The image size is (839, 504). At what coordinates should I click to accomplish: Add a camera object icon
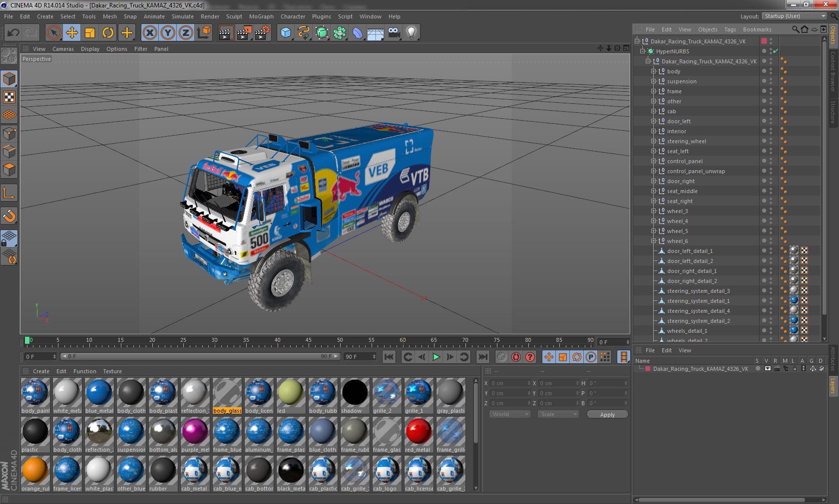click(394, 33)
